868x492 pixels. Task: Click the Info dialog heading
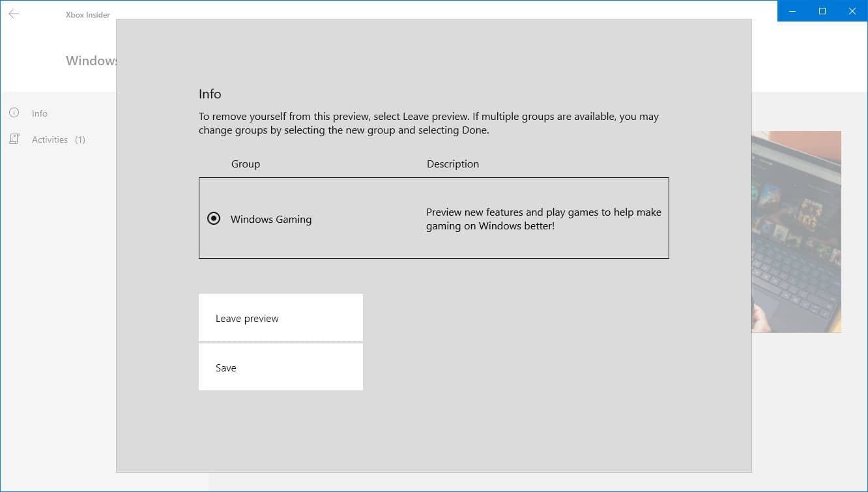210,94
